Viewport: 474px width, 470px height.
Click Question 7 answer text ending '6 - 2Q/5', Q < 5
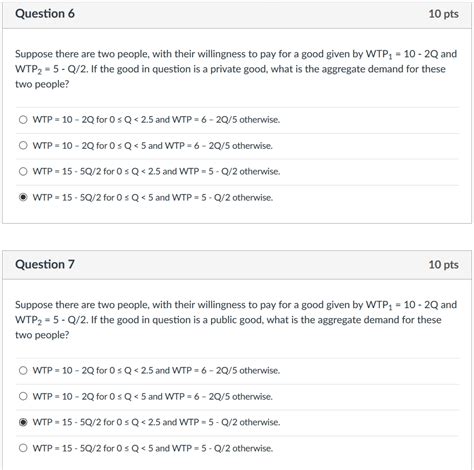153,396
